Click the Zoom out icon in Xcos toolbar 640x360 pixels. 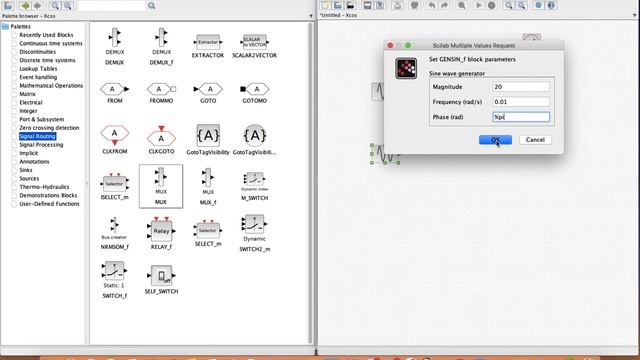521,5
